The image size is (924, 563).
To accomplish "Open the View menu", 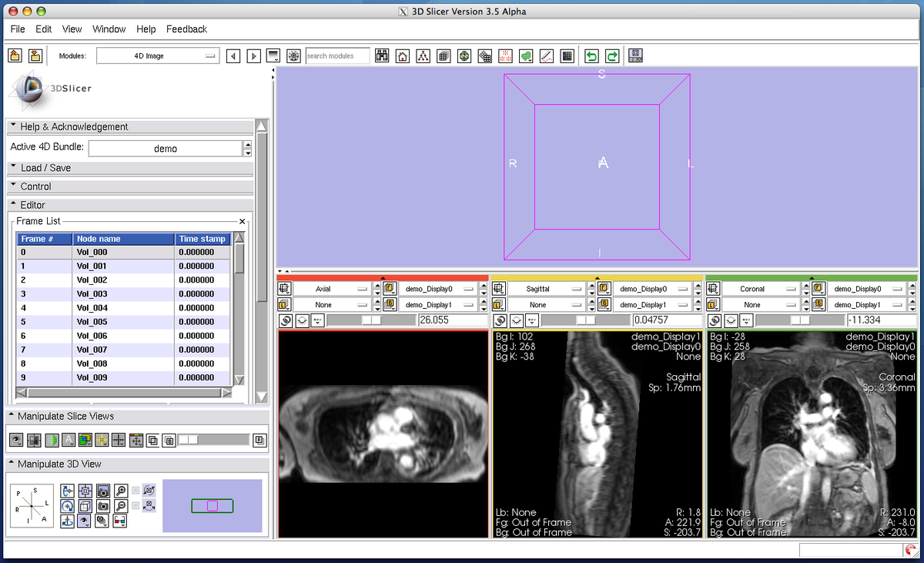I will [x=72, y=29].
